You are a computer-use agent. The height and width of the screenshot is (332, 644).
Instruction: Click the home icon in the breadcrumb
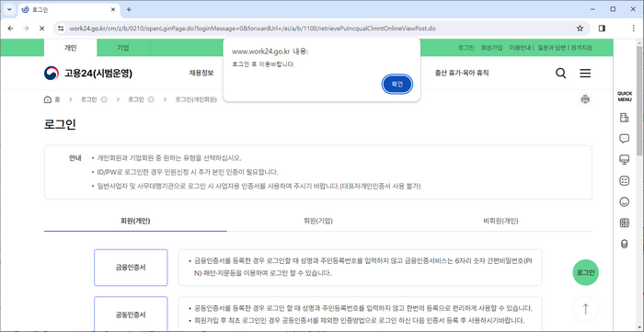click(x=48, y=99)
